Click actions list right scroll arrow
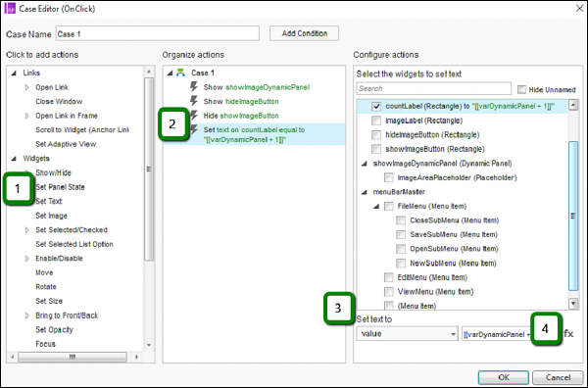This screenshot has height=388, width=588. 136,357
